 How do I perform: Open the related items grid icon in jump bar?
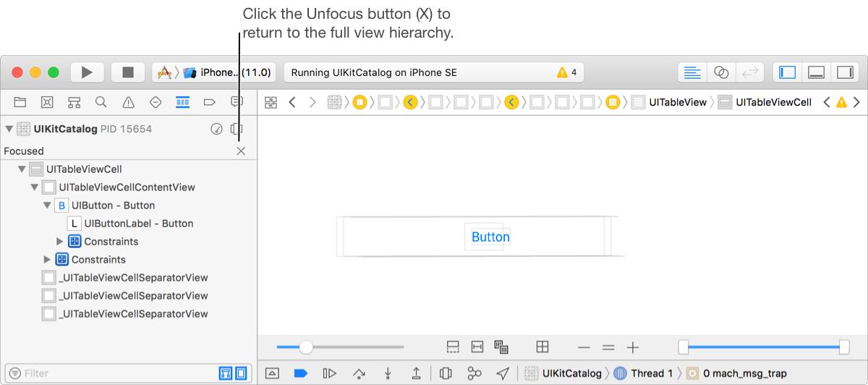coord(271,102)
